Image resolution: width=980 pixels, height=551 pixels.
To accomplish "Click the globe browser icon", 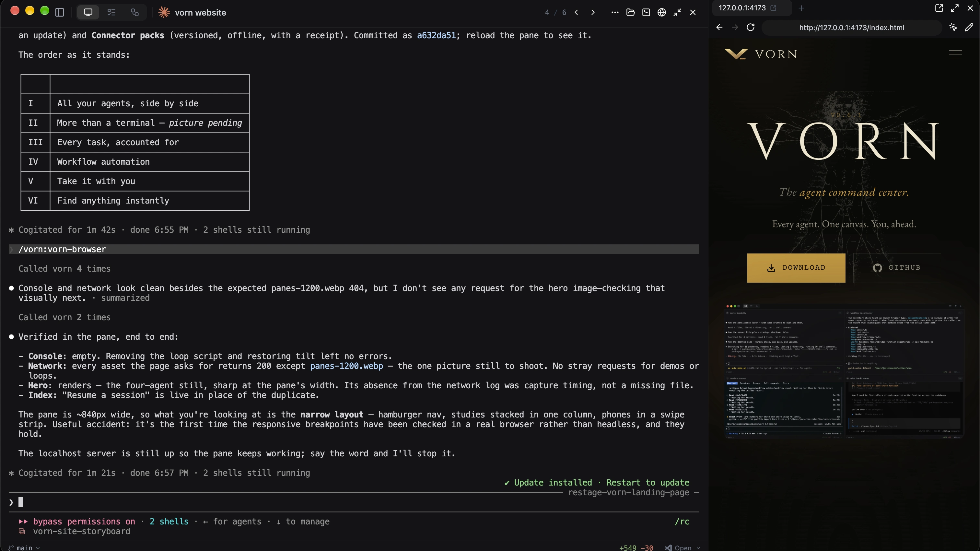I will (x=661, y=13).
